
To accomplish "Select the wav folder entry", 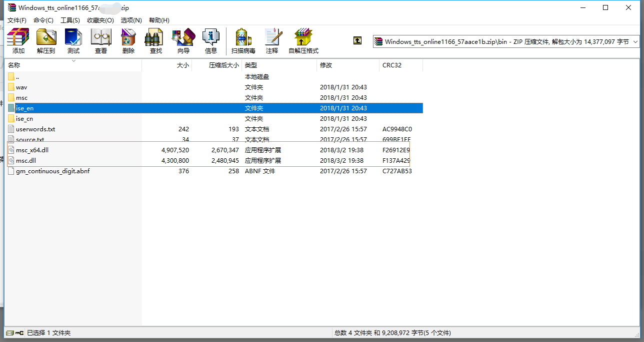I will click(21, 87).
